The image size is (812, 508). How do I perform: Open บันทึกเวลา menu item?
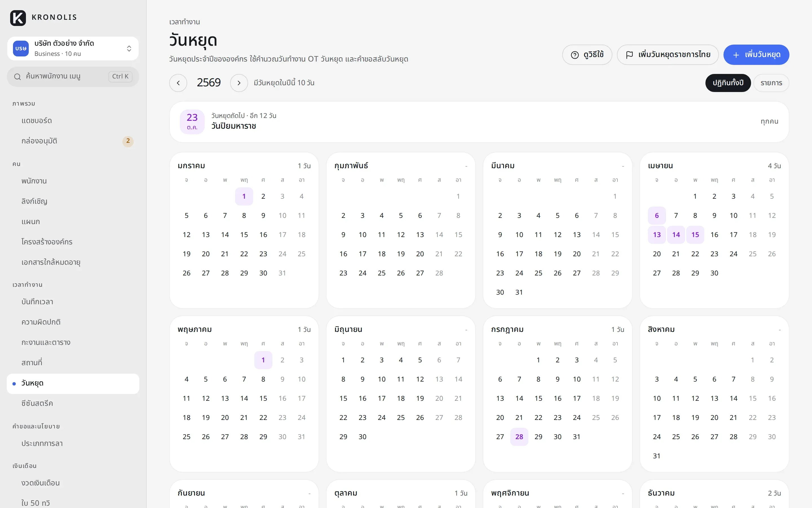pos(73,302)
